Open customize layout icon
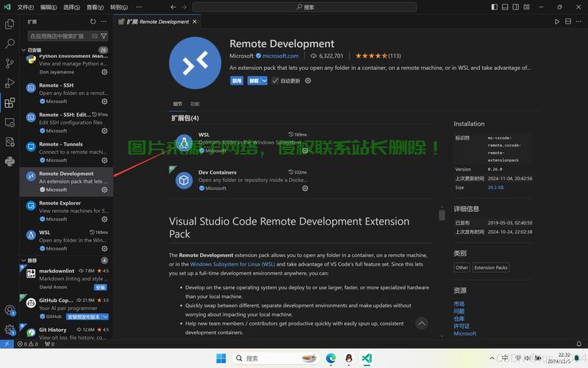This screenshot has height=368, width=588. click(x=526, y=7)
